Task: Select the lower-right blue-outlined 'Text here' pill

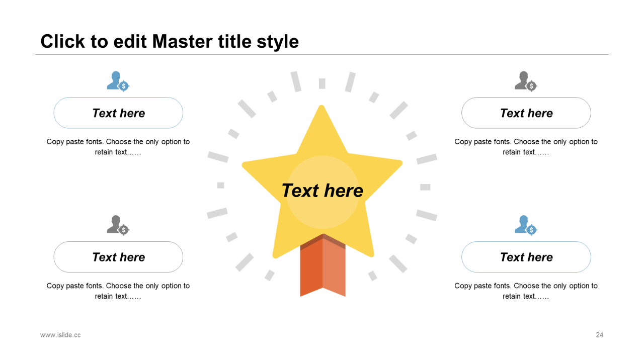Action: pos(526,257)
